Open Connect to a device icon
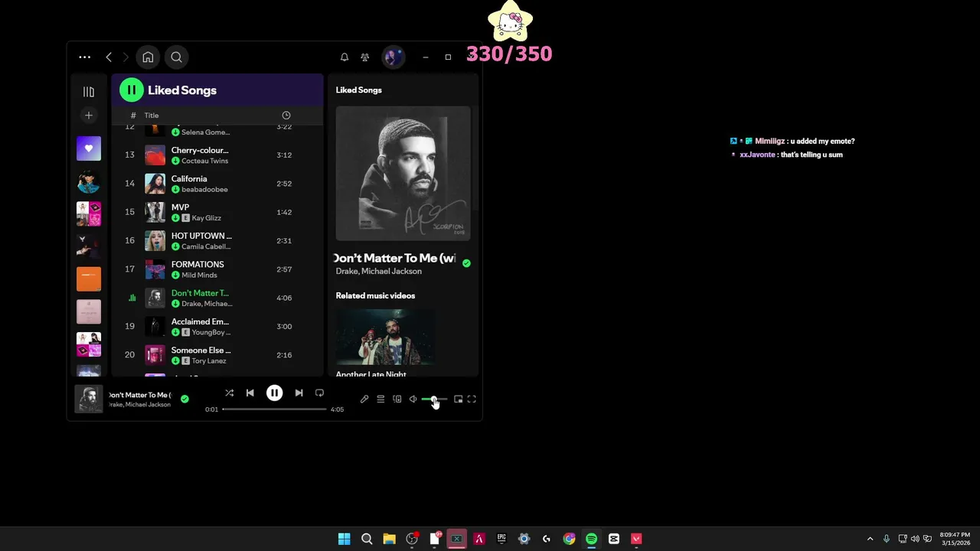 tap(397, 399)
